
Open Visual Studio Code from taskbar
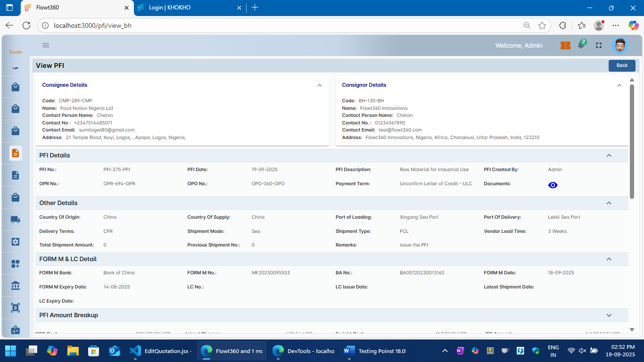click(x=135, y=351)
